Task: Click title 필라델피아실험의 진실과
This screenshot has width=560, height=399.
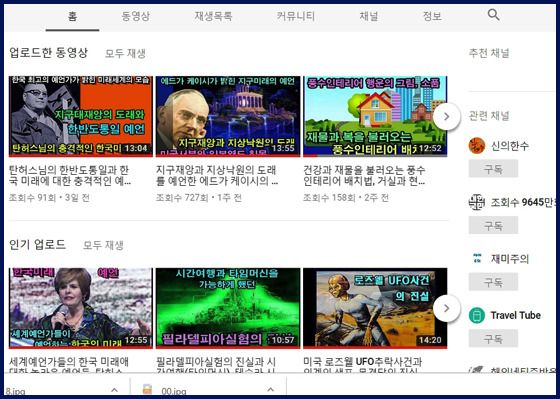Action: (x=216, y=365)
